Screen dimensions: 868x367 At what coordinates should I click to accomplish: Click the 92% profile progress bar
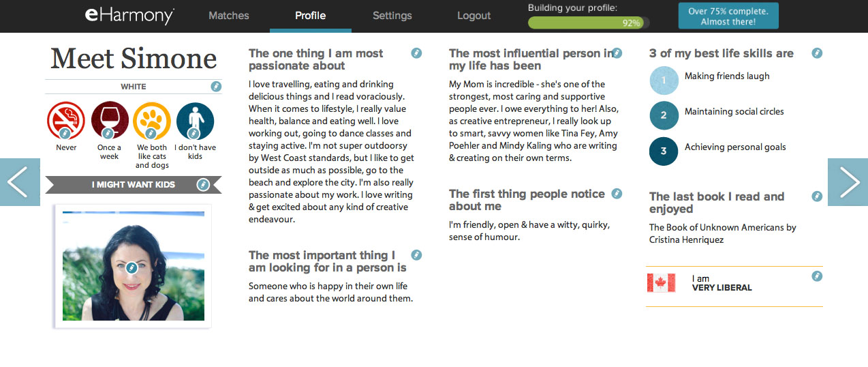(x=589, y=23)
